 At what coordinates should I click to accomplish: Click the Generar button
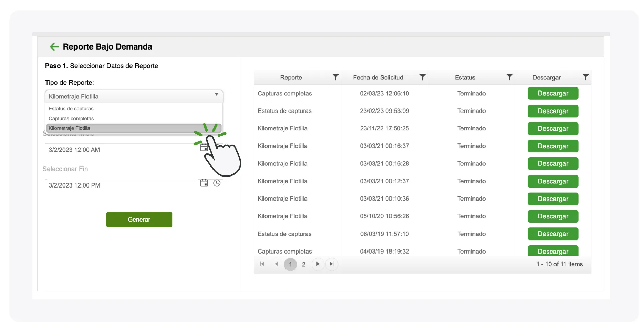click(139, 220)
